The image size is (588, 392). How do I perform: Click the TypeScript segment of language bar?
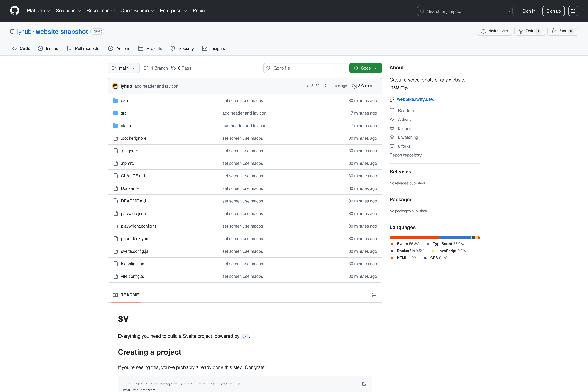(455, 237)
